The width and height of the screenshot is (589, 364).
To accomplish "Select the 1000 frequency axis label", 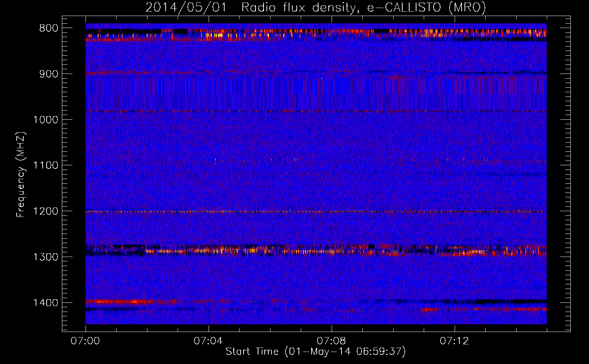I will click(46, 120).
